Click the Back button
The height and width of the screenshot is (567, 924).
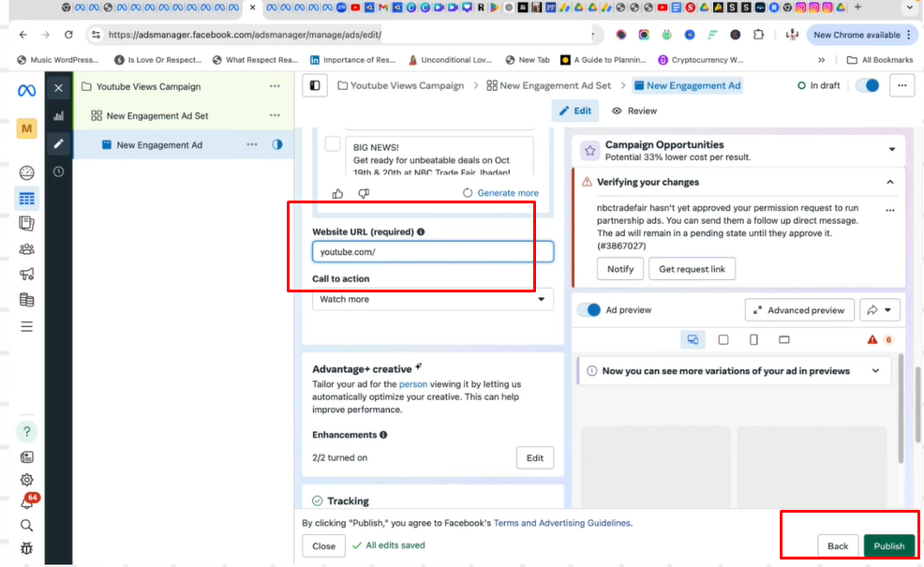(x=838, y=545)
